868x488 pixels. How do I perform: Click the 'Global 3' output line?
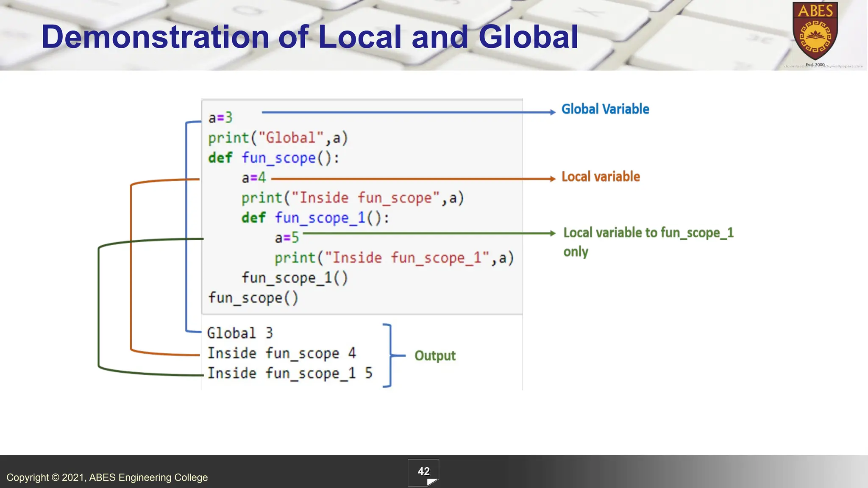tap(239, 333)
